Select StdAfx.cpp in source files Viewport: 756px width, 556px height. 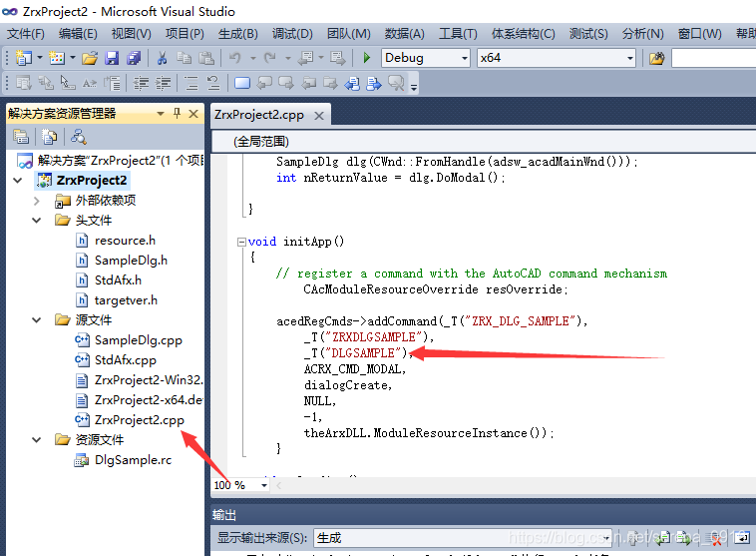tap(126, 360)
